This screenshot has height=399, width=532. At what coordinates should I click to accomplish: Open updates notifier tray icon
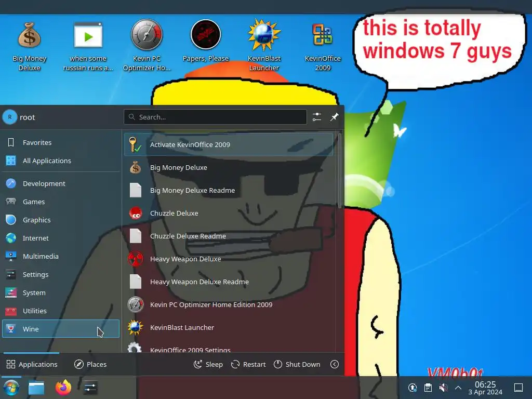click(413, 388)
